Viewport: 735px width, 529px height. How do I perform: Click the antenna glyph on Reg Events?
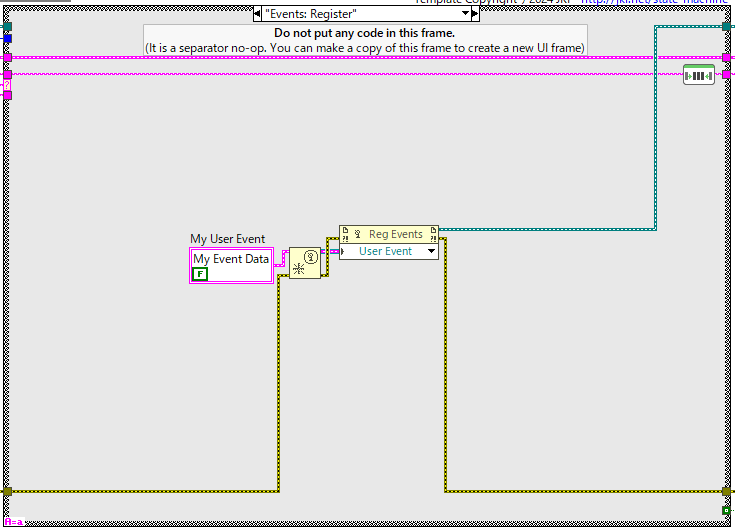coord(357,234)
